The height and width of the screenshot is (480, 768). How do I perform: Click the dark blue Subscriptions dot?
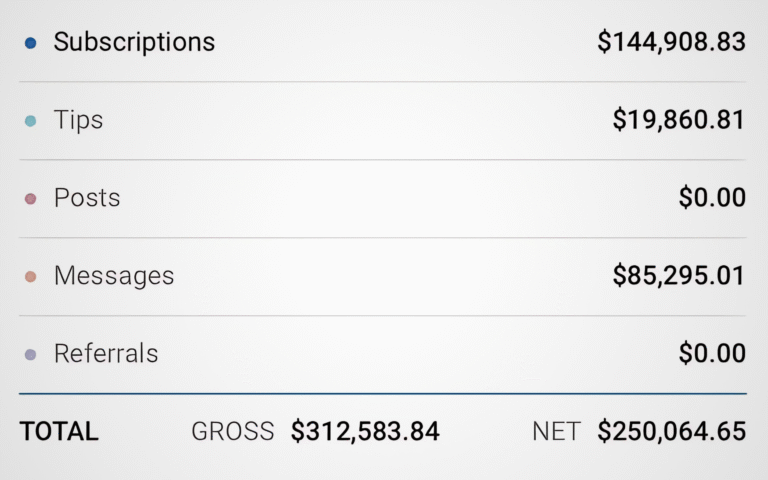(x=30, y=43)
